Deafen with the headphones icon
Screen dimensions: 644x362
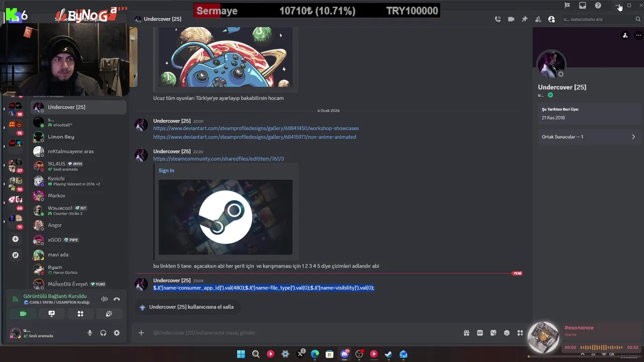pyautogui.click(x=103, y=333)
